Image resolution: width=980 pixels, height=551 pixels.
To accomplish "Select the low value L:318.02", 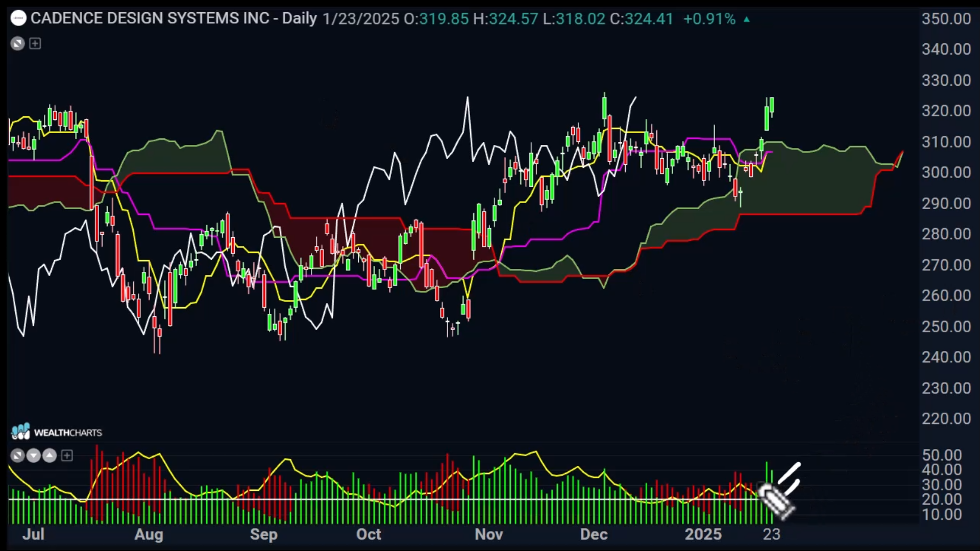I will 574,19.
